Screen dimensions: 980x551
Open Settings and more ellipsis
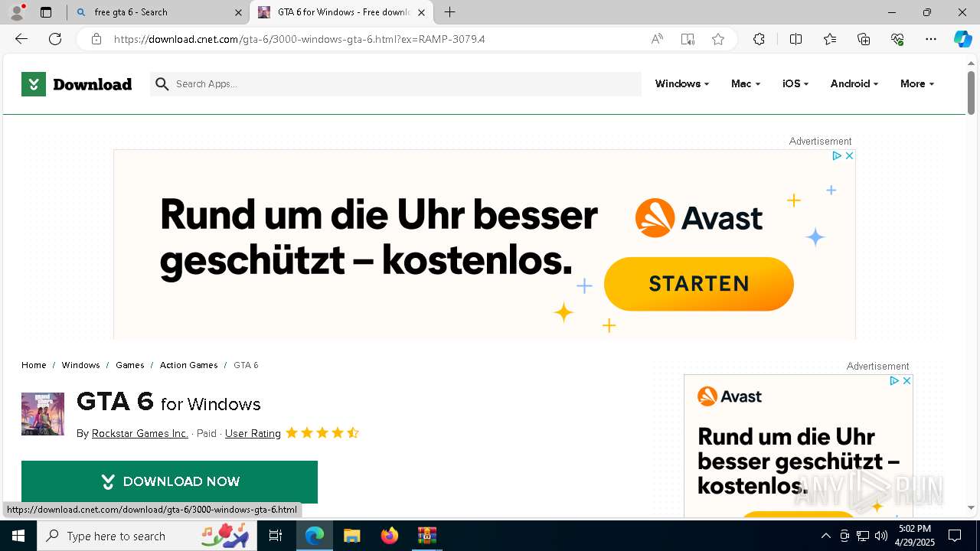tap(931, 39)
